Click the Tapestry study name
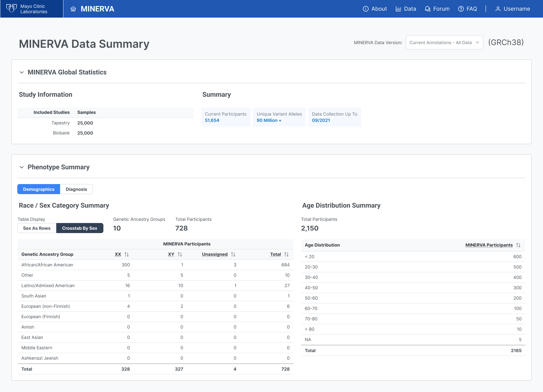The height and width of the screenshot is (392, 543). (61, 123)
